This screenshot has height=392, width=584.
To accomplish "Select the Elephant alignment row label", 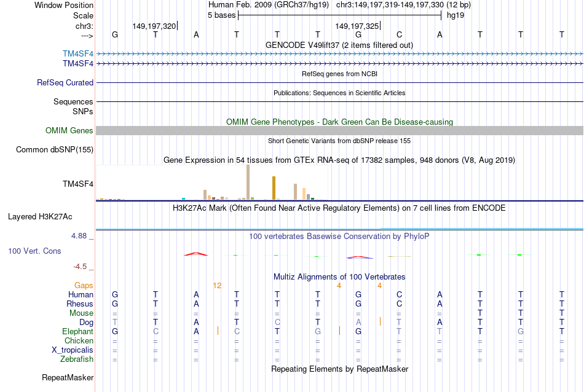I will coord(78,331).
